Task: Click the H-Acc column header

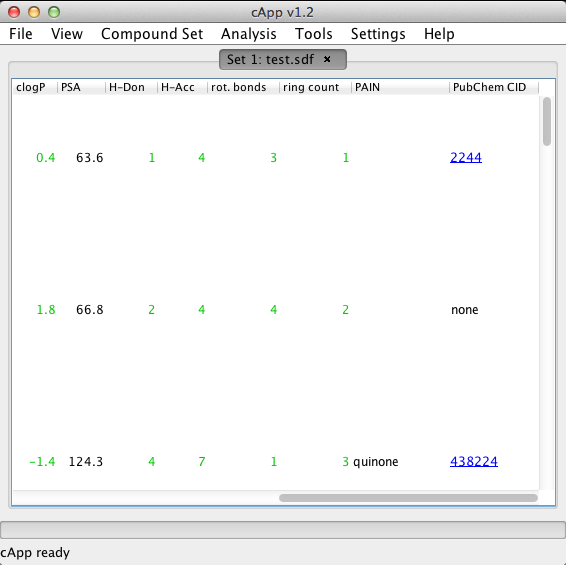Action: [x=182, y=87]
